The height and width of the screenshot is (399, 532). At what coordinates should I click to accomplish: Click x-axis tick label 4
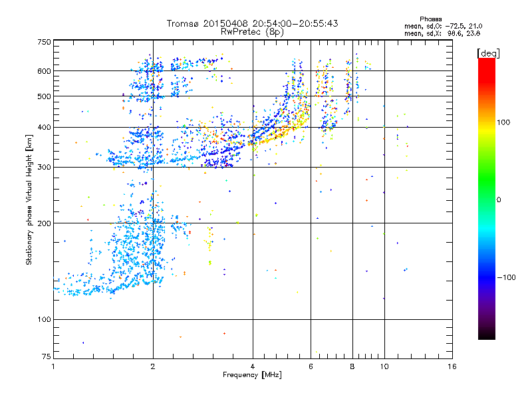[x=253, y=366]
